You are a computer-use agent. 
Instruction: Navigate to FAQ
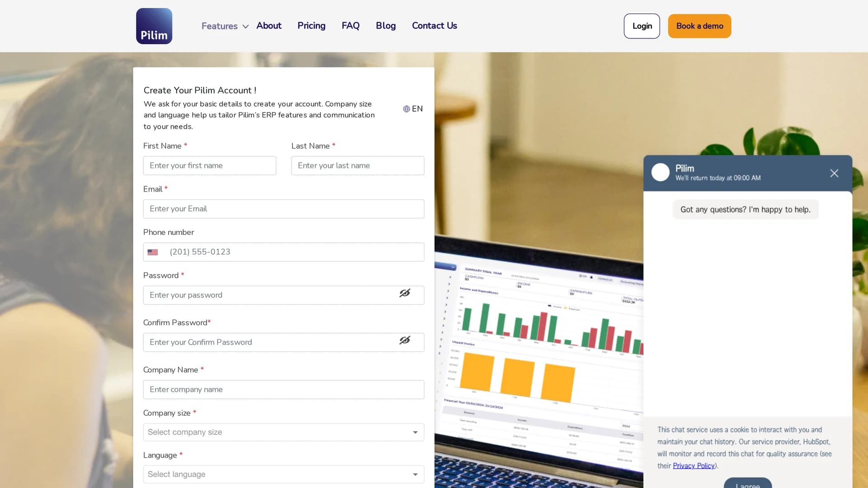coord(350,26)
